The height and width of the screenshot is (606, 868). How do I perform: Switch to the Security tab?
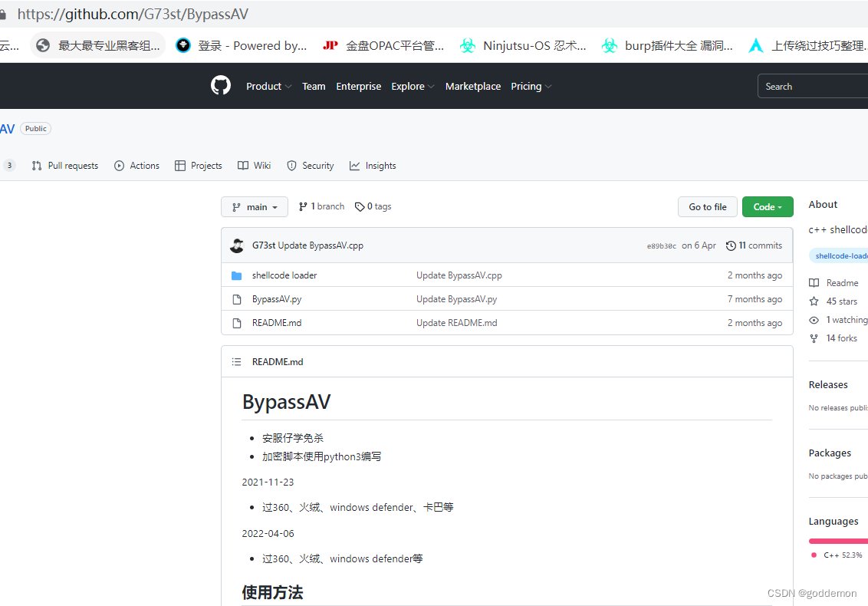pos(311,166)
